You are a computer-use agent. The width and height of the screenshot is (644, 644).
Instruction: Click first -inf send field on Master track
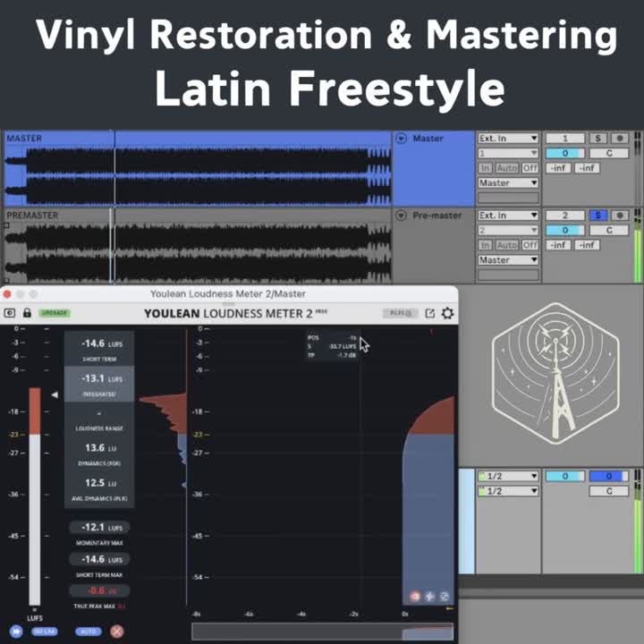pos(558,168)
